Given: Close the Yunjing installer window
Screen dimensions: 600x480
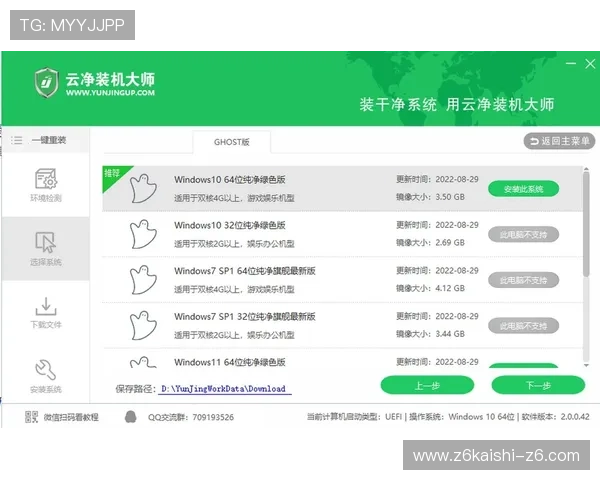Looking at the screenshot, I should pyautogui.click(x=590, y=64).
